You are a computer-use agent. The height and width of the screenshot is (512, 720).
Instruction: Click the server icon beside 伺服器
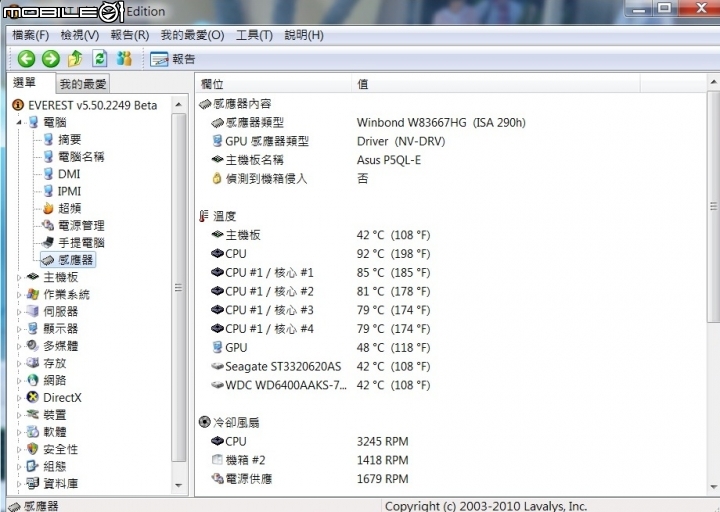tap(33, 311)
